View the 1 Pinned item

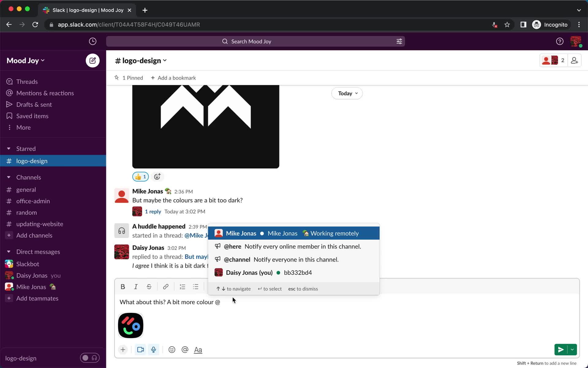click(x=129, y=78)
